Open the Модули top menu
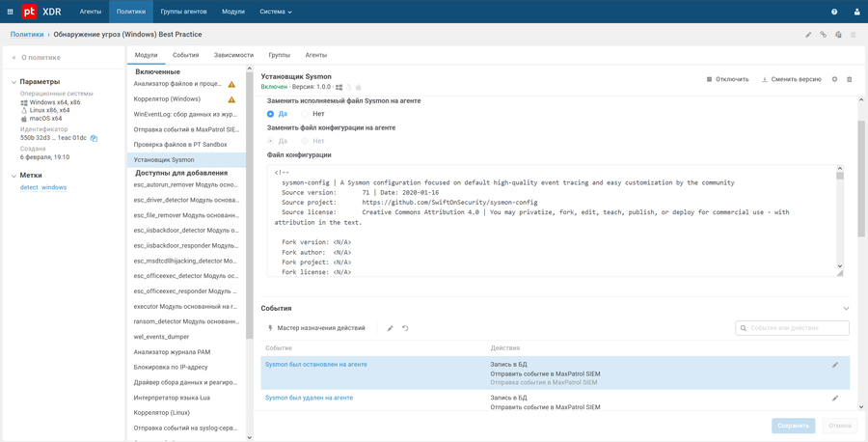The image size is (868, 442). click(233, 12)
